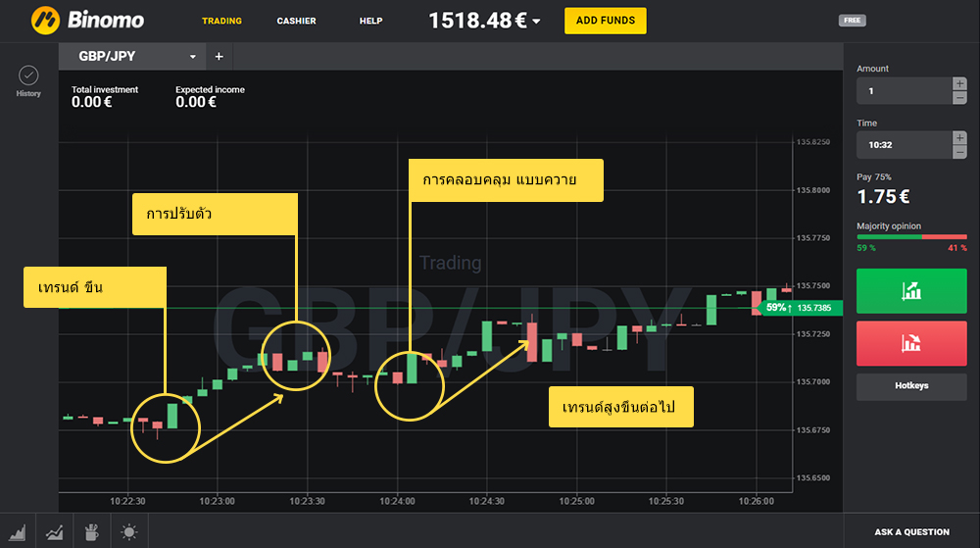Open the Cashier menu

point(296,21)
